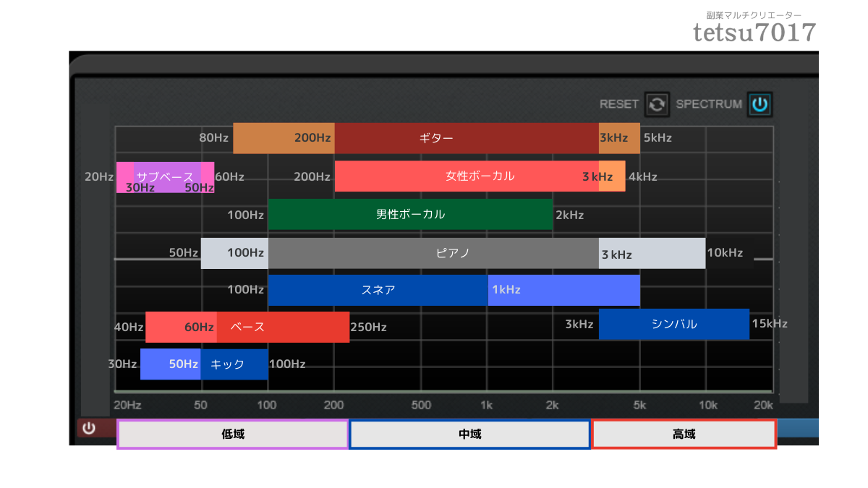Click the 250Hz label beside ベース

click(369, 328)
